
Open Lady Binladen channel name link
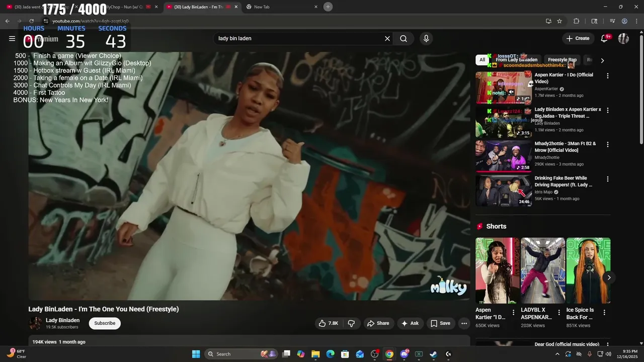tap(62, 320)
